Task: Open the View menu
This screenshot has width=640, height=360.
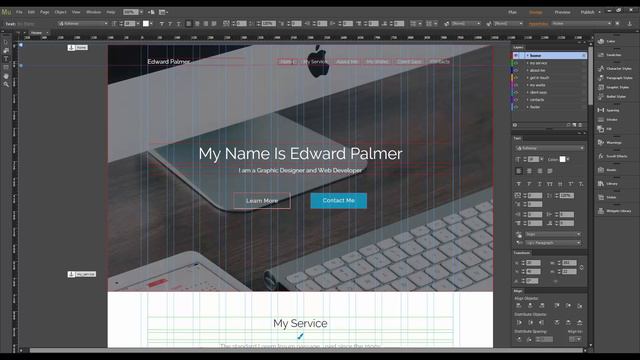Action: click(x=76, y=12)
